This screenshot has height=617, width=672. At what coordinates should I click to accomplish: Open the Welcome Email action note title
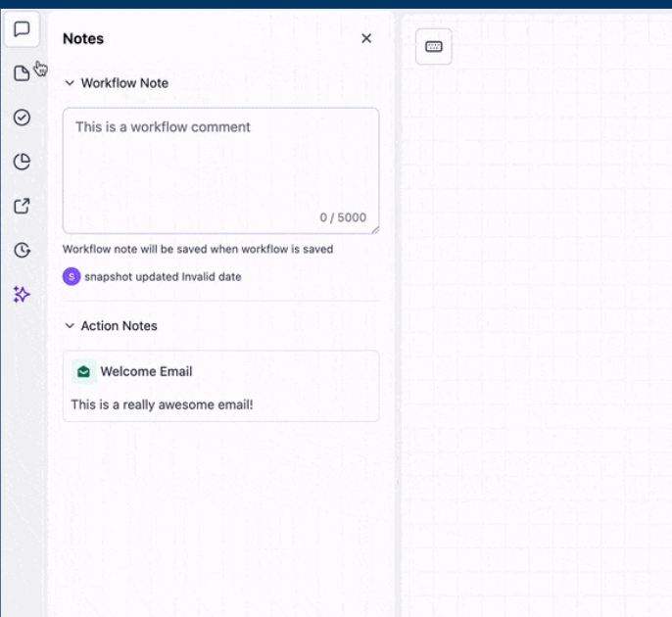point(146,372)
